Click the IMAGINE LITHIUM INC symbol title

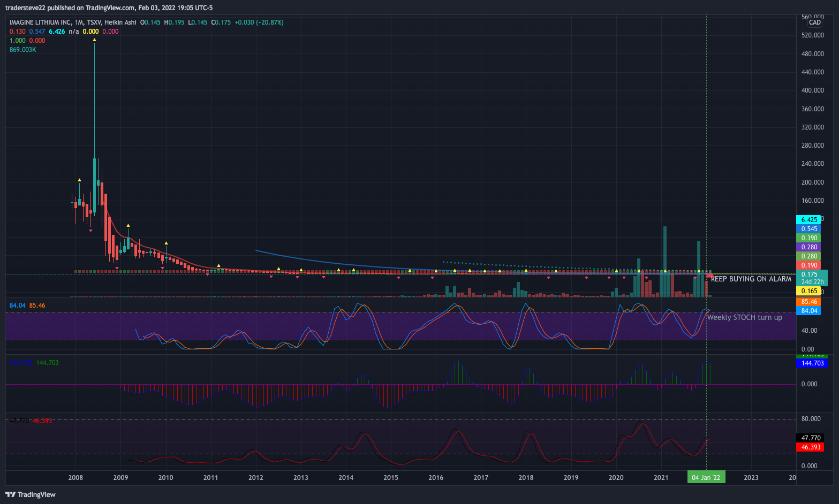pos(40,22)
